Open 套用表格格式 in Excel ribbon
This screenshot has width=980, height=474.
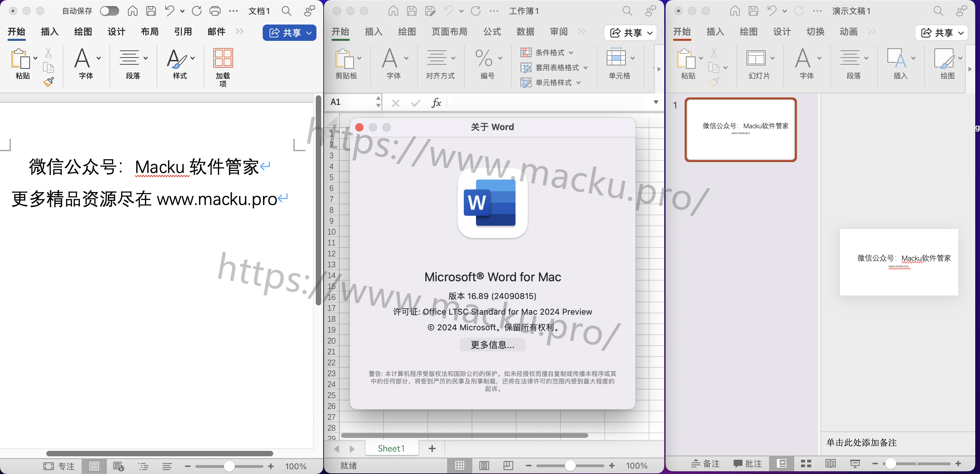[554, 67]
